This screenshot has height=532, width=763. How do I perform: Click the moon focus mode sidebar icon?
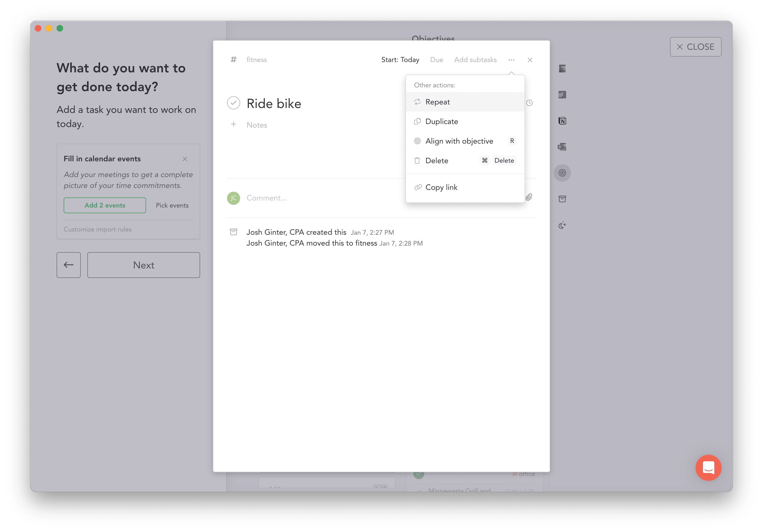pos(562,225)
